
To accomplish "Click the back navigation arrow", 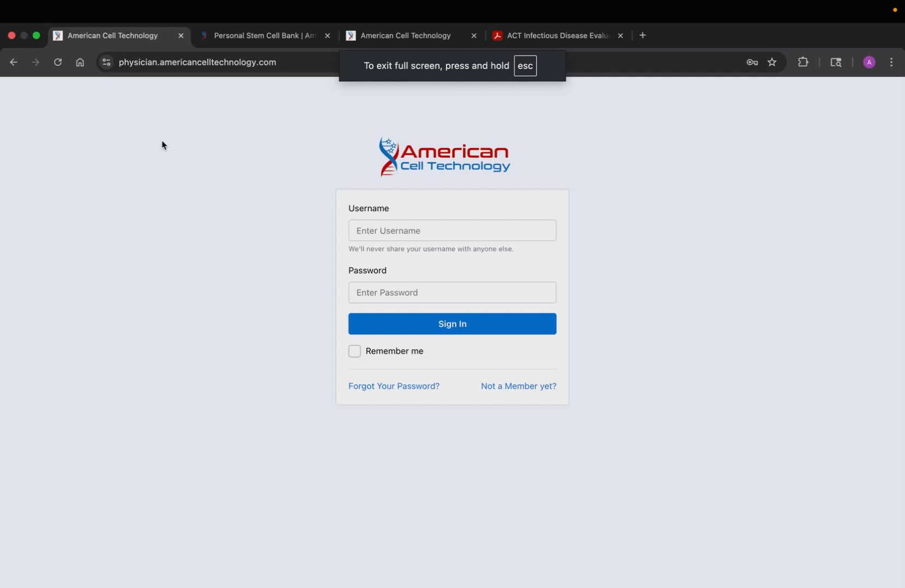I will [13, 62].
